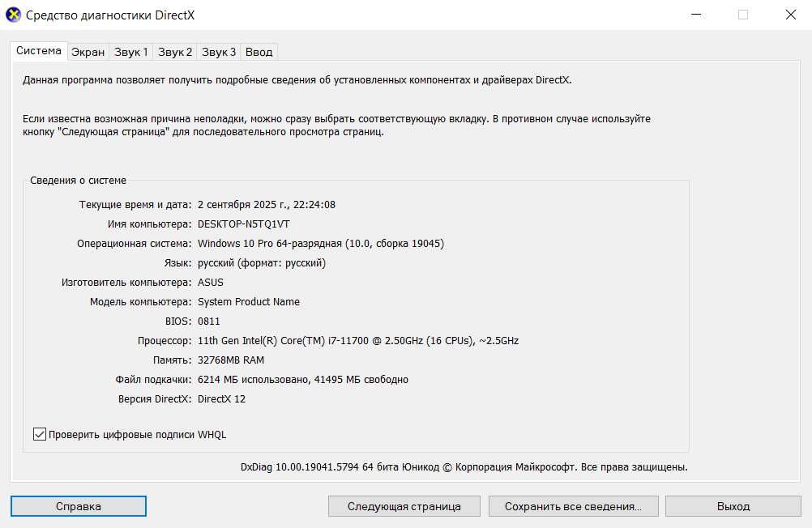This screenshot has width=812, height=528.
Task: Click the Выход button
Action: (733, 506)
